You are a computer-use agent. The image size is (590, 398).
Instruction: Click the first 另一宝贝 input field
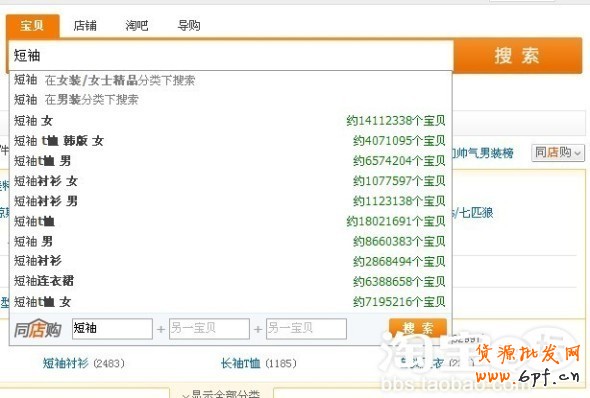click(209, 329)
